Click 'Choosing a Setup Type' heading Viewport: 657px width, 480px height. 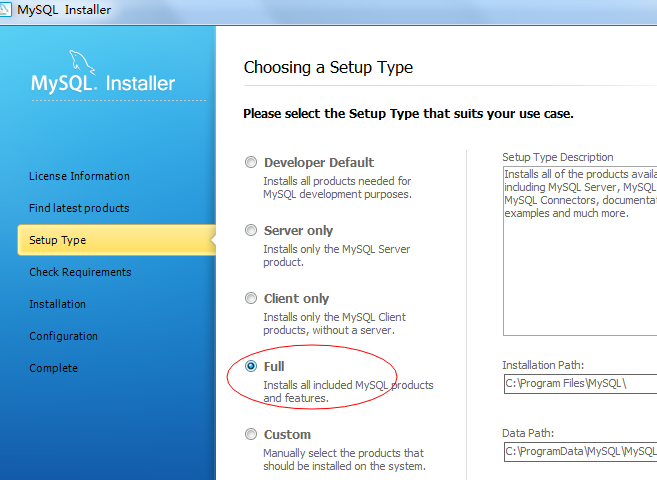point(328,67)
